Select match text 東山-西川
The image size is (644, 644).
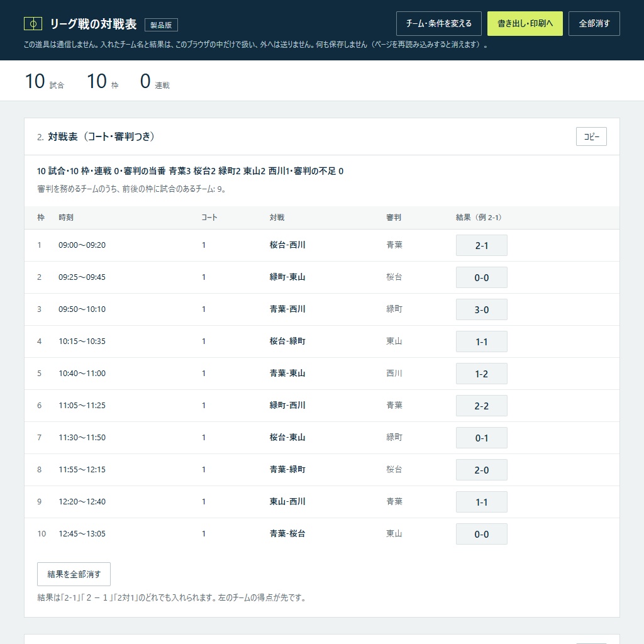click(287, 501)
